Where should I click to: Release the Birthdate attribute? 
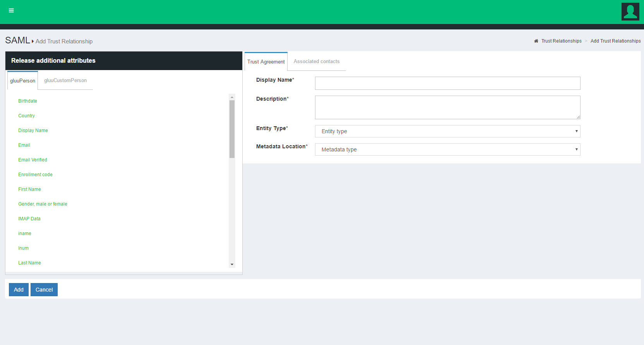[x=27, y=101]
